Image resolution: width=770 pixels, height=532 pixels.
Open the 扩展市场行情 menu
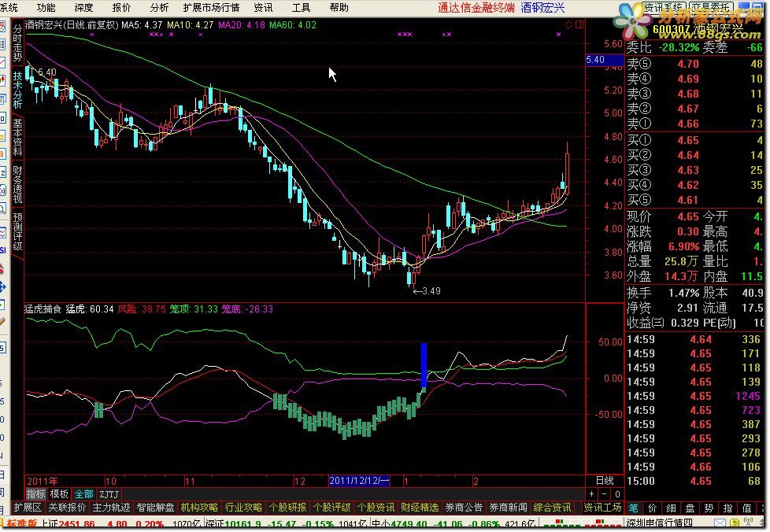coord(211,7)
